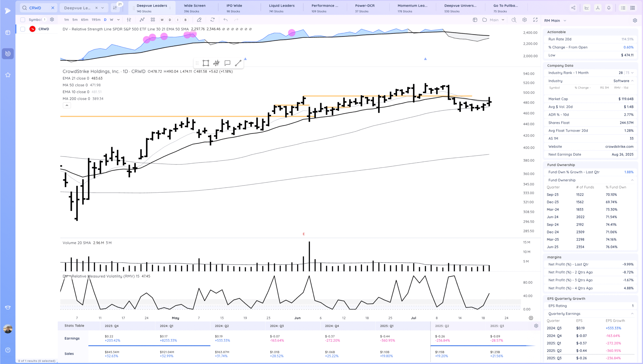Image resolution: width=643 pixels, height=364 pixels.
Task: Click the eraser drawing tool icon
Action: pos(199,20)
